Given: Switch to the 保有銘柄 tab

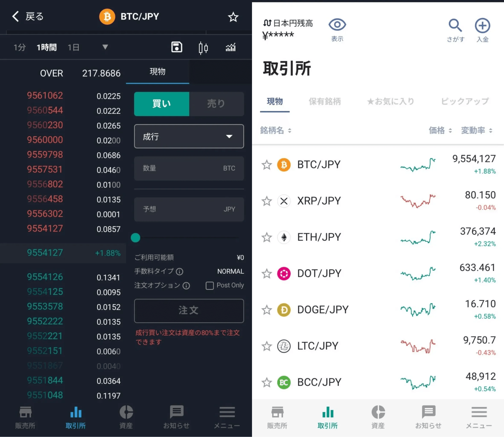Looking at the screenshot, I should coord(325,101).
